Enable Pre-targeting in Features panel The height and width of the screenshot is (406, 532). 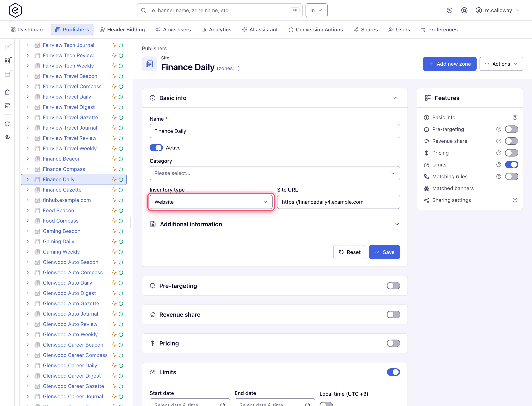pyautogui.click(x=511, y=129)
